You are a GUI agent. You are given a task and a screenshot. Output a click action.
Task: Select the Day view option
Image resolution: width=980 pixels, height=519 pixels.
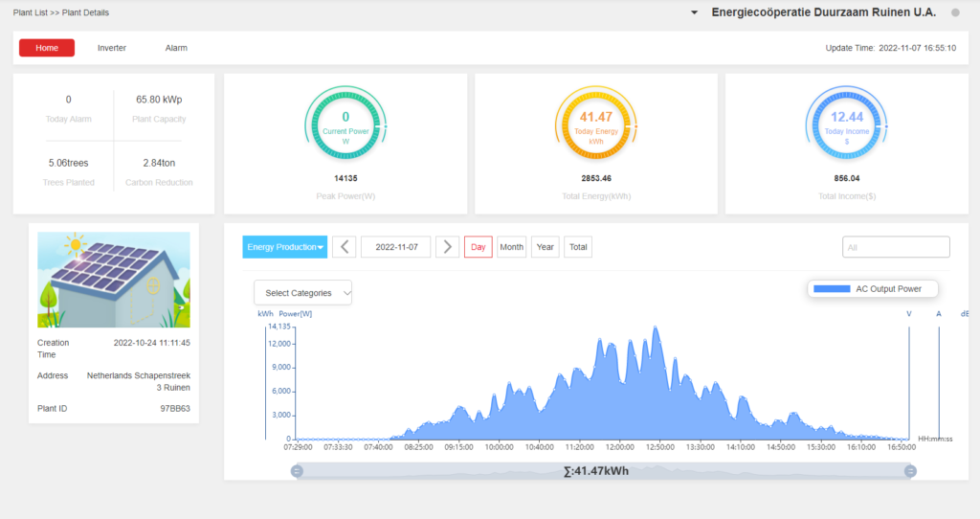tap(479, 247)
